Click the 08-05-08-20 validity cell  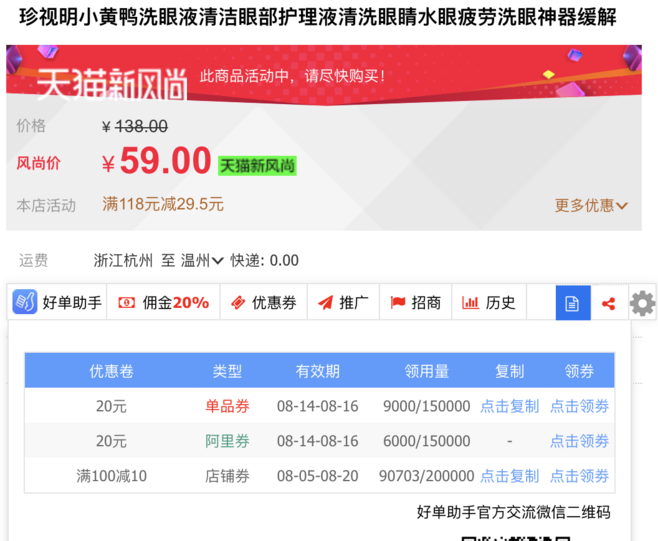click(318, 476)
